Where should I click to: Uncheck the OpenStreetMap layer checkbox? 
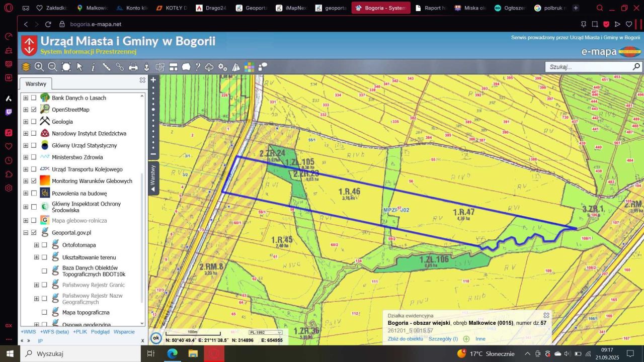point(34,110)
